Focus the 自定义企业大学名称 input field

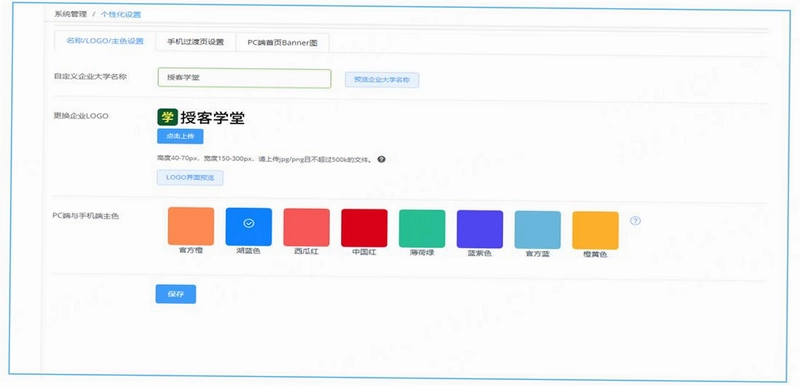tap(244, 78)
